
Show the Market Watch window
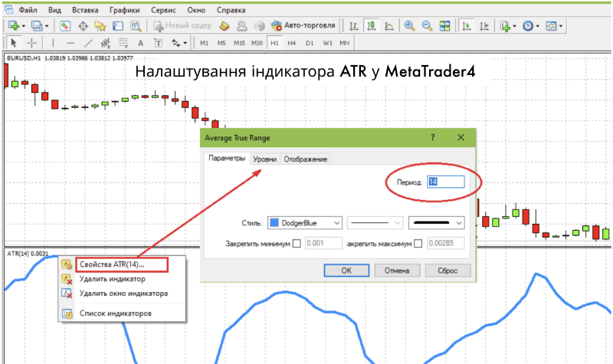[x=65, y=26]
